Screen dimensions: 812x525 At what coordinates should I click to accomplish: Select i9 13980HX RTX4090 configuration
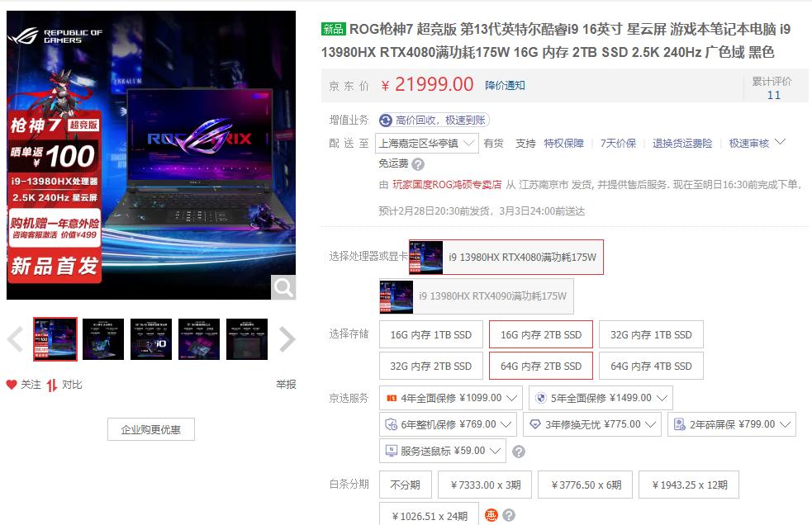(x=477, y=296)
